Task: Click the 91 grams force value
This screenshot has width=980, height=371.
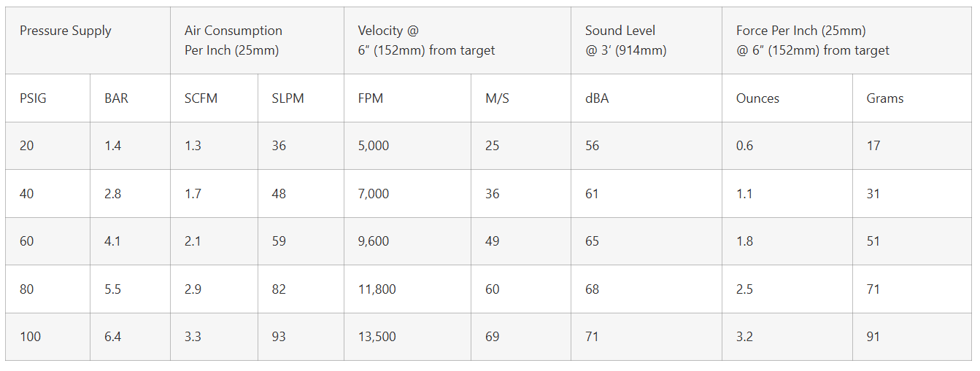Action: tap(873, 337)
